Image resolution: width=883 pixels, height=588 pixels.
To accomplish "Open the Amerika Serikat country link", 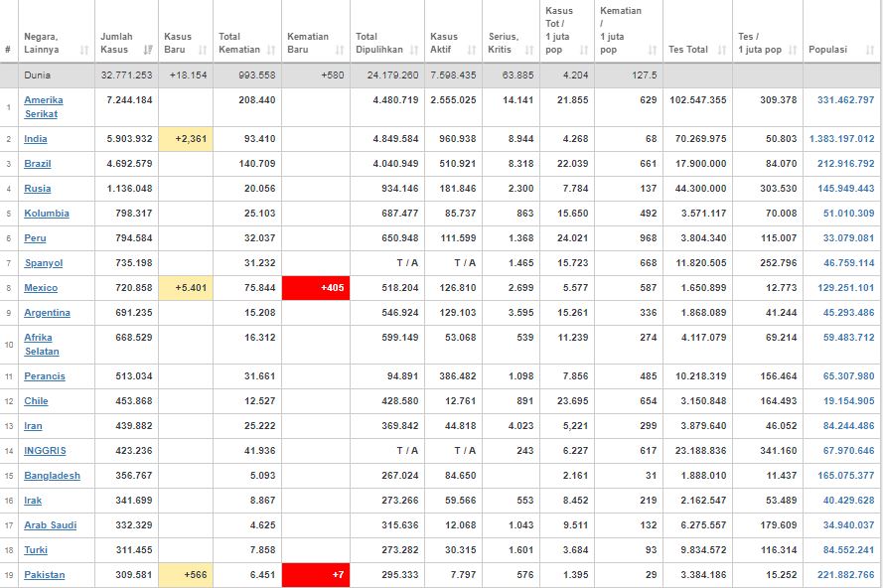I will tap(44, 107).
